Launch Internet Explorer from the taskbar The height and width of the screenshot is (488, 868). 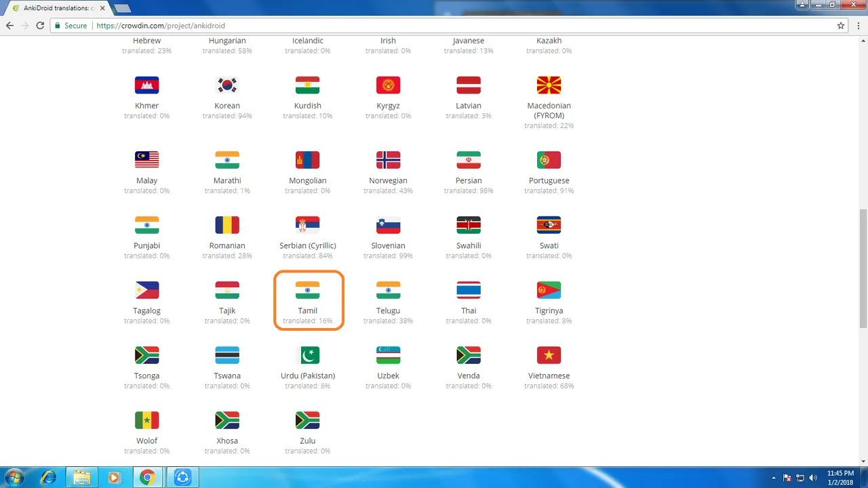(49, 478)
